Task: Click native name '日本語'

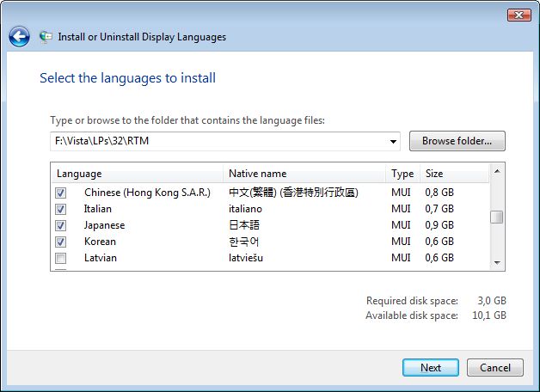Action: coord(244,225)
